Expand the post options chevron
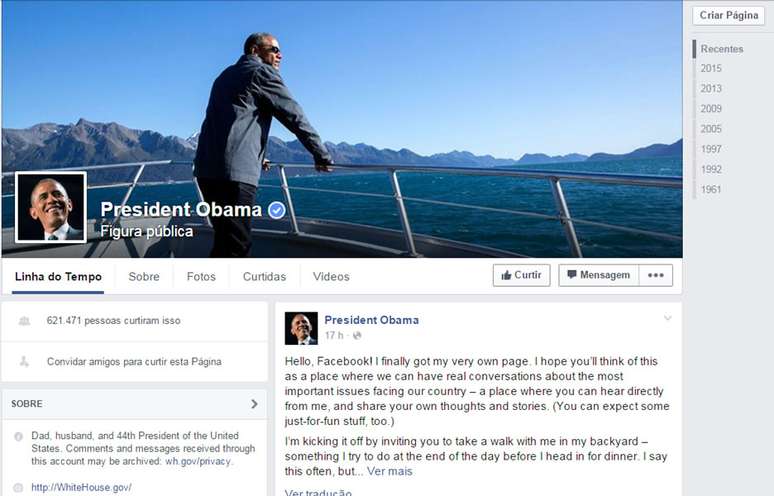This screenshot has width=774, height=496. point(667,318)
